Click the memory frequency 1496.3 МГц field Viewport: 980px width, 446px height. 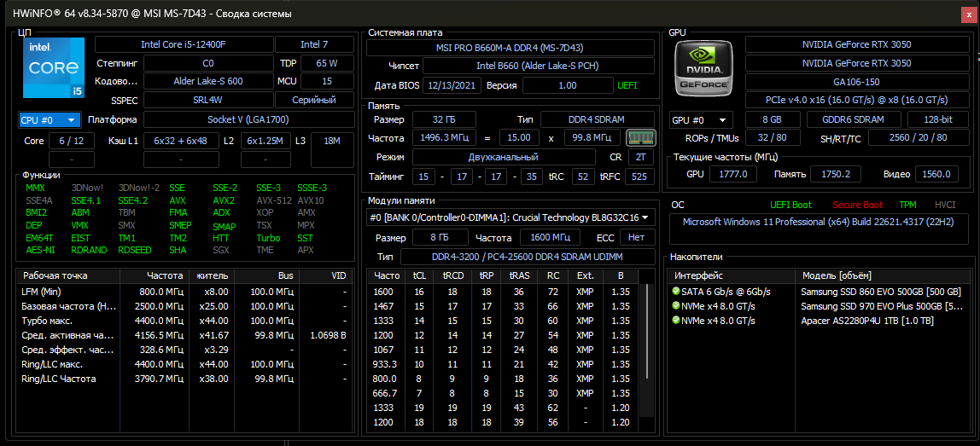445,137
